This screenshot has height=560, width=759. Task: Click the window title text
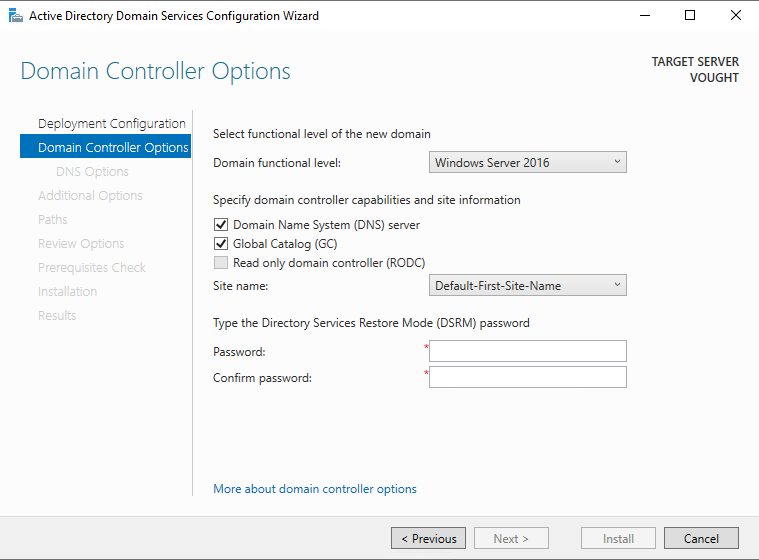tap(174, 16)
